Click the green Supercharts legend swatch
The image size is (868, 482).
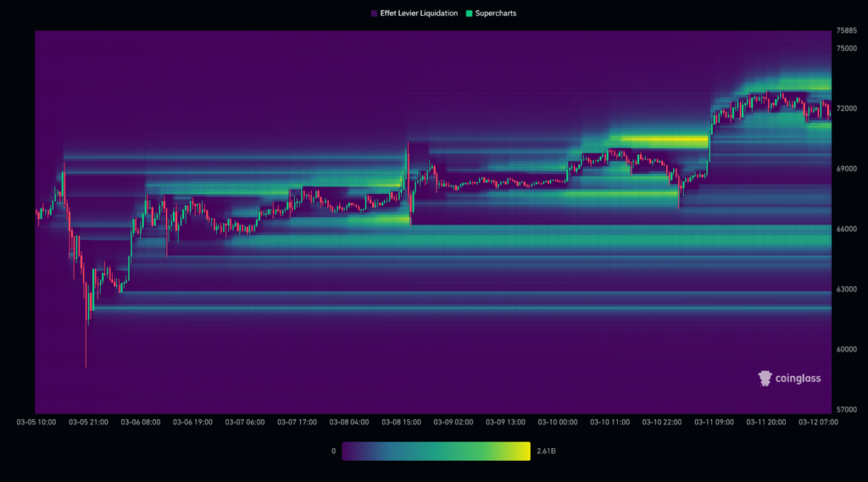click(x=469, y=14)
